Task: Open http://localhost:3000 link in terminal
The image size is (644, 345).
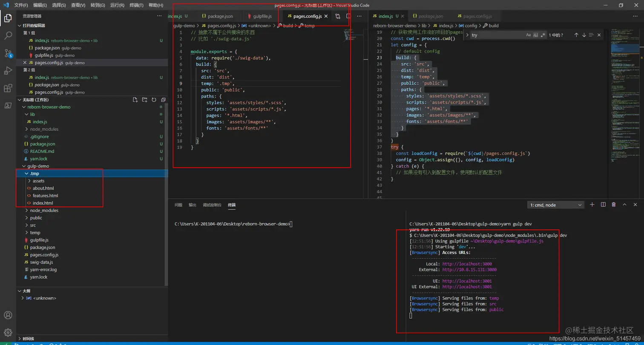Action: [x=467, y=264]
